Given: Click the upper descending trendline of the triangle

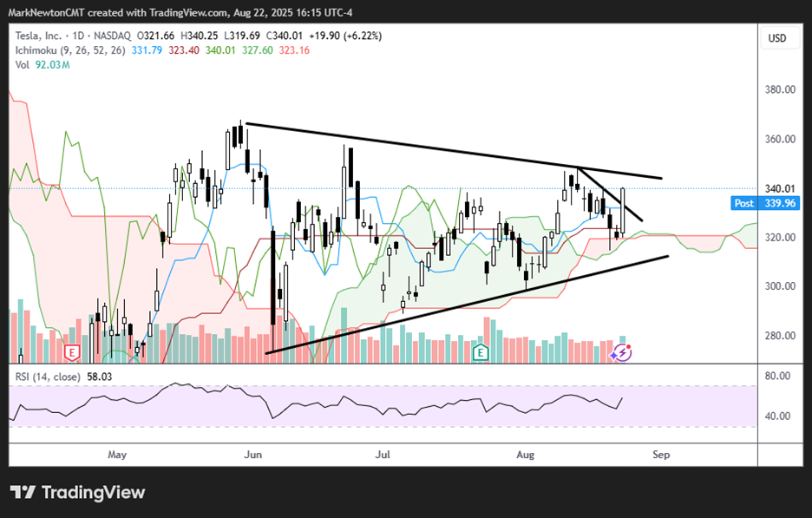Looking at the screenshot, I should click(434, 149).
